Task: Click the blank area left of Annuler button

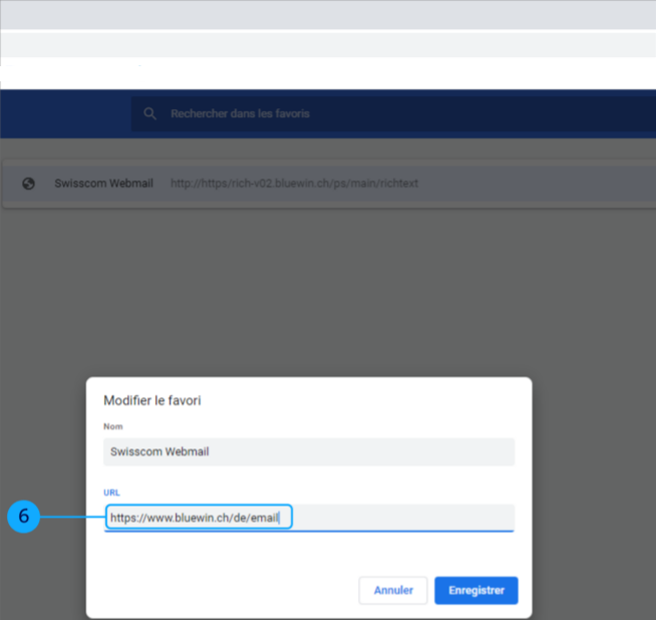Action: 220,590
